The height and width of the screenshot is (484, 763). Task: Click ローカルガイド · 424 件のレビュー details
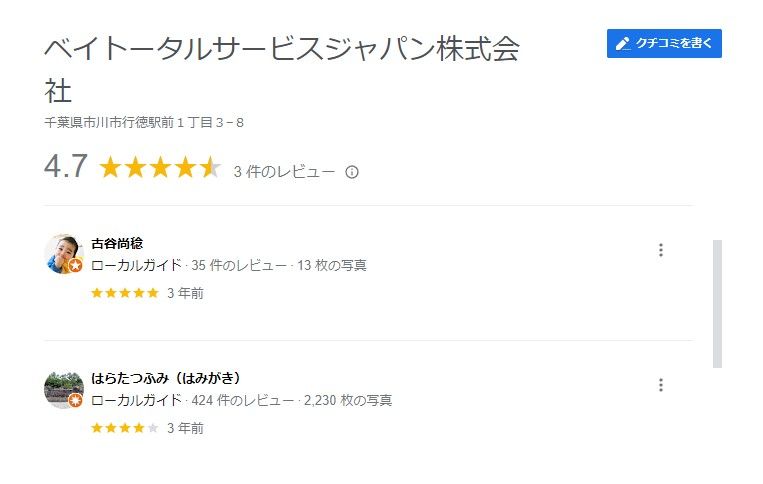tap(241, 400)
